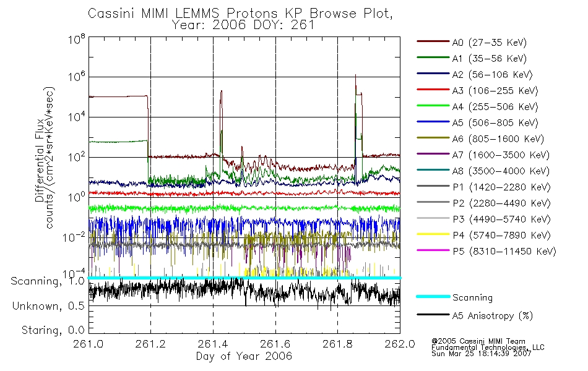Click the yellow P4 legend line
588x371 pixels.
tap(433, 234)
